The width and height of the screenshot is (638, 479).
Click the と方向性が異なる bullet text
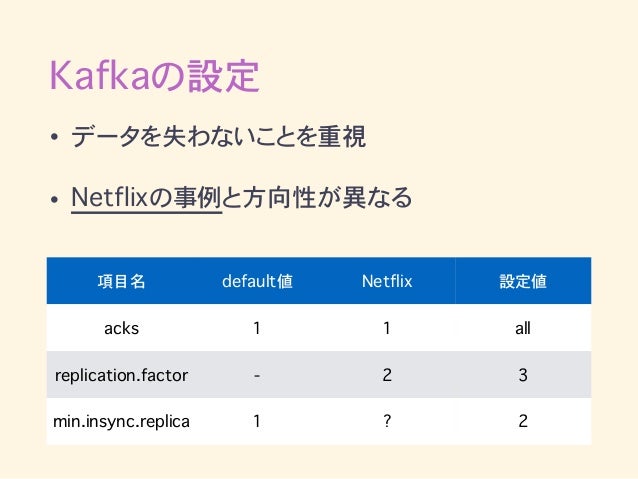317,198
